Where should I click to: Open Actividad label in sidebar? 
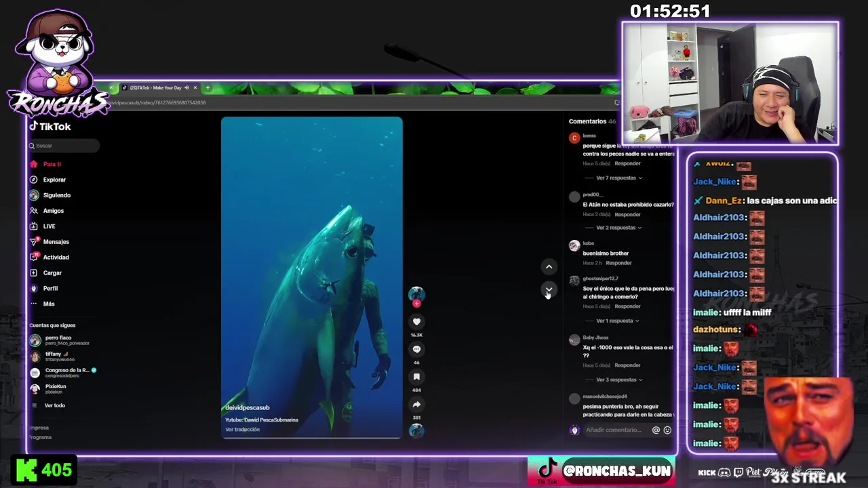point(56,258)
